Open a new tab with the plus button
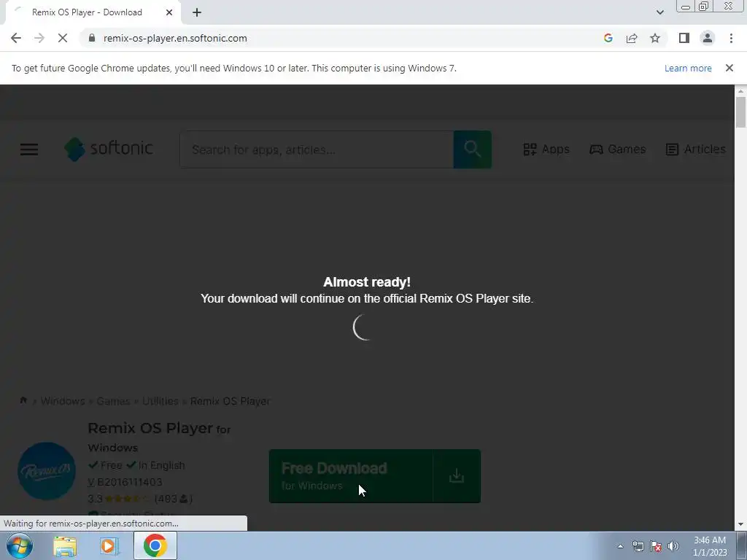This screenshot has width=747, height=560. click(197, 12)
